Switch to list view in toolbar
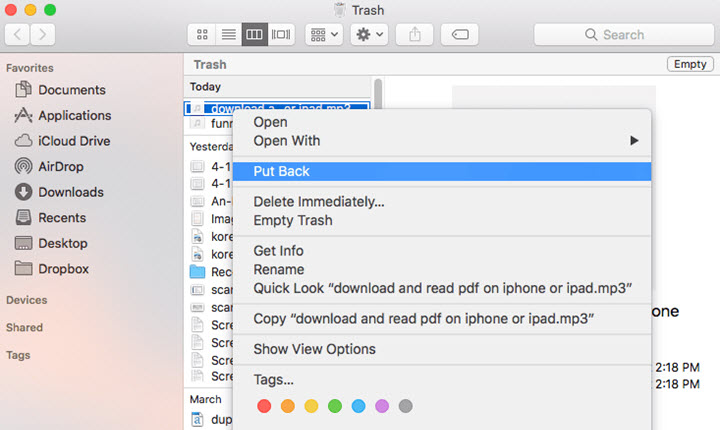Image resolution: width=720 pixels, height=430 pixels. [229, 34]
